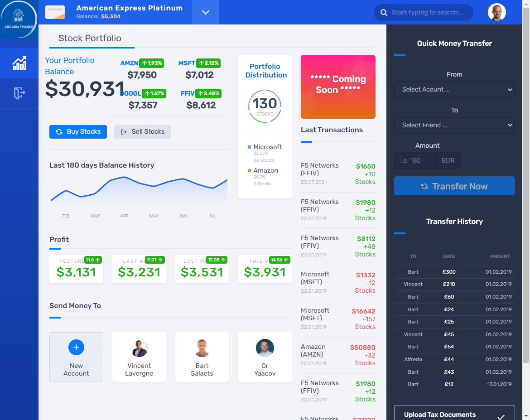Screen dimensions: 530x420
Task: Click the AMZN 1.93% up badge
Action: pyautogui.click(x=151, y=63)
